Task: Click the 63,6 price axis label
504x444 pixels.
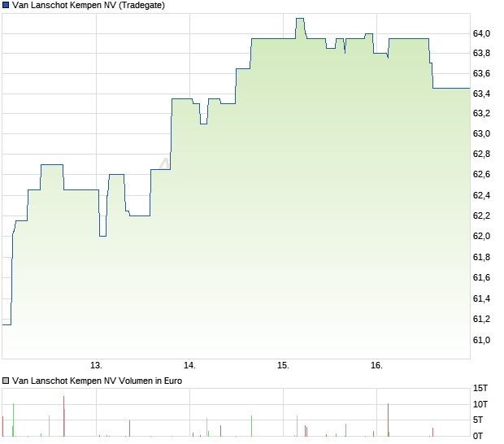Action: [x=481, y=74]
